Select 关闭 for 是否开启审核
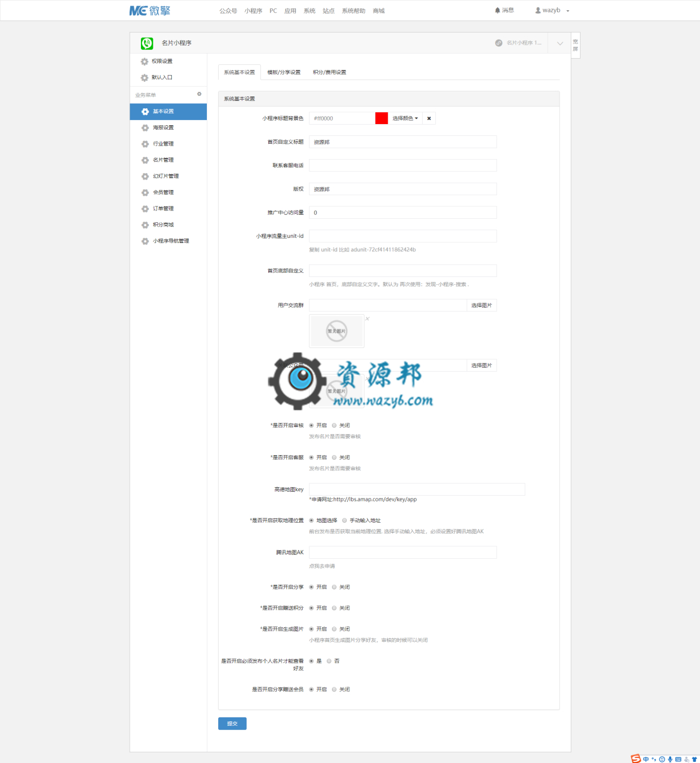700x763 pixels. click(x=334, y=426)
